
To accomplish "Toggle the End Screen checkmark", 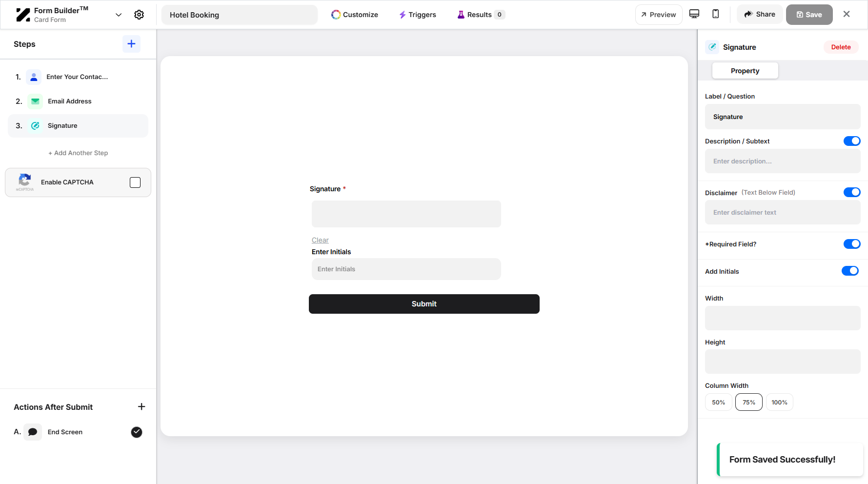I will coord(137,432).
